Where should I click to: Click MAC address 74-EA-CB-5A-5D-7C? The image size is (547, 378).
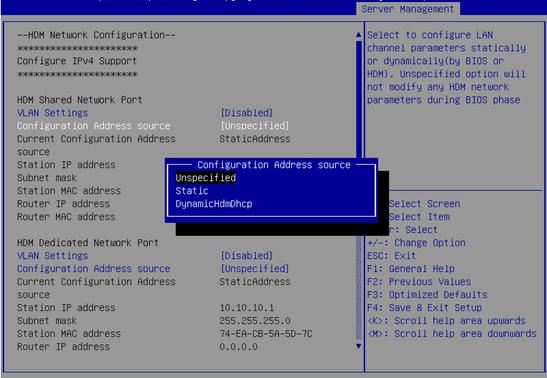coord(266,334)
